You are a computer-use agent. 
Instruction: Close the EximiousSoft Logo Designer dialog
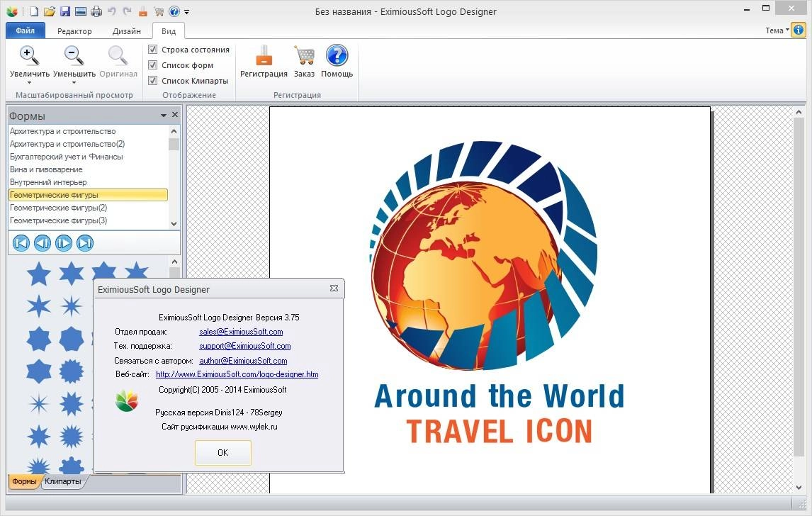(x=334, y=288)
